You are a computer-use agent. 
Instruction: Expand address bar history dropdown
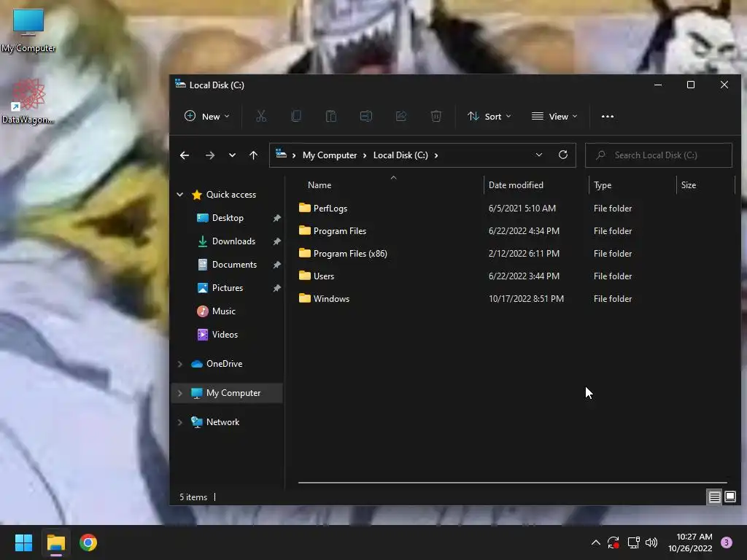(539, 155)
